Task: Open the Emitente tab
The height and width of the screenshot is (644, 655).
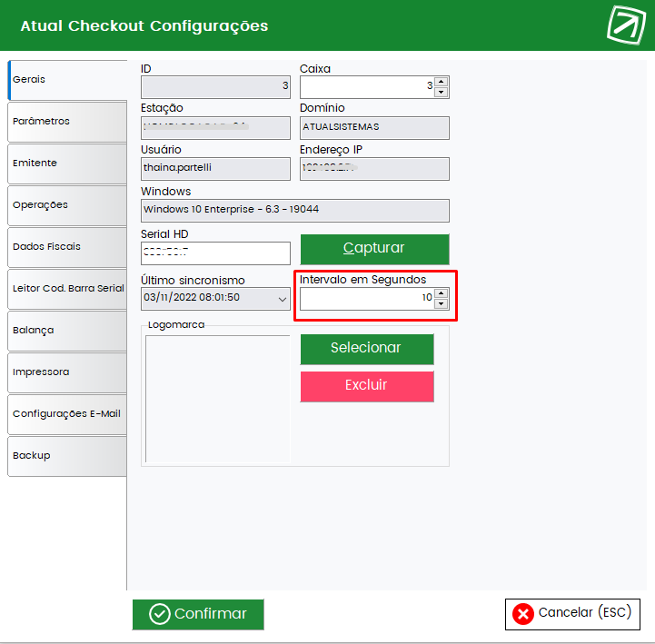Action: [x=67, y=163]
